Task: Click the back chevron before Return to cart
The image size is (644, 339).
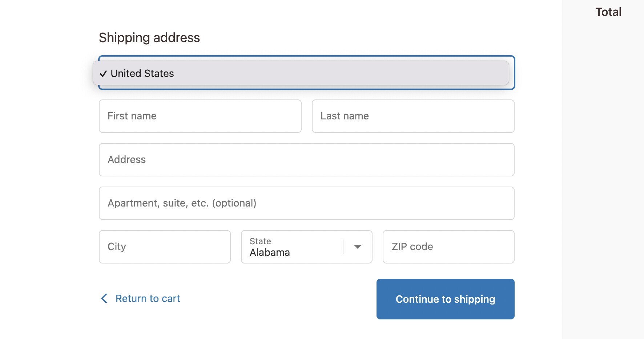Action: [104, 298]
